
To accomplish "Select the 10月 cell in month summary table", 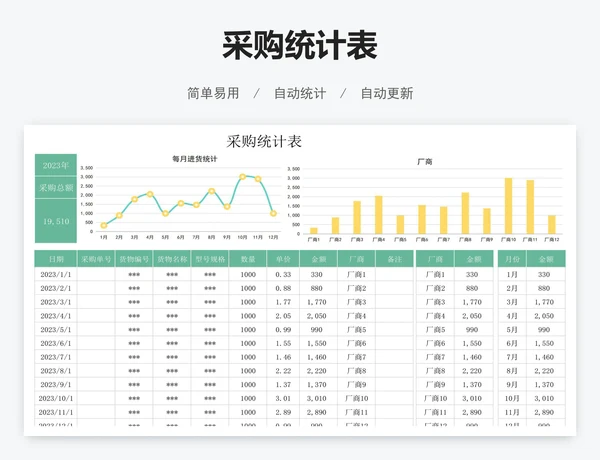I will [x=512, y=398].
